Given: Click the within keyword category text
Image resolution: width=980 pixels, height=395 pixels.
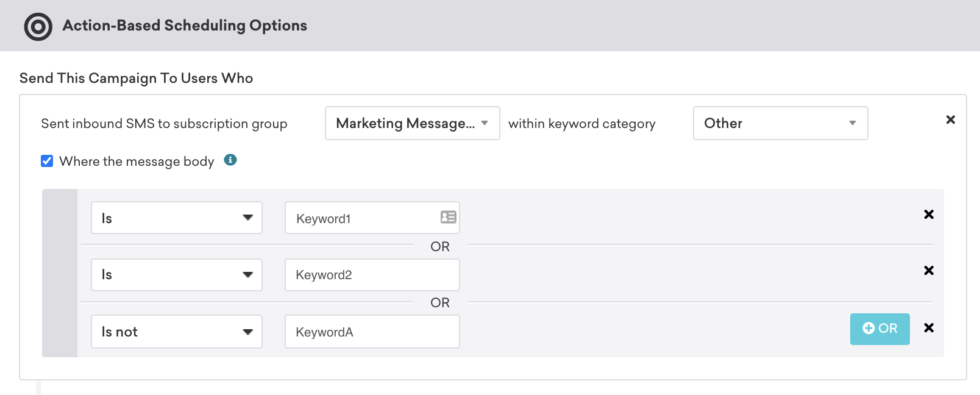Looking at the screenshot, I should 582,124.
